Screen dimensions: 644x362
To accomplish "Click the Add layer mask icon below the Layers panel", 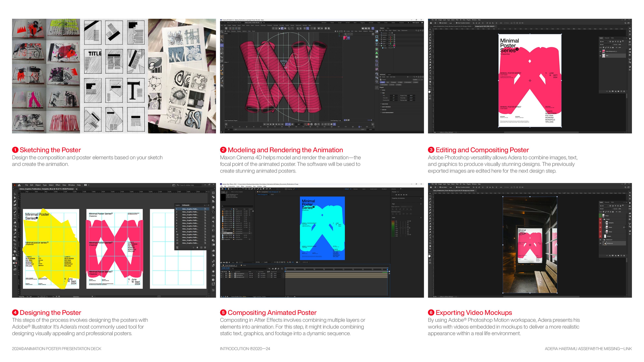I will (x=613, y=91).
